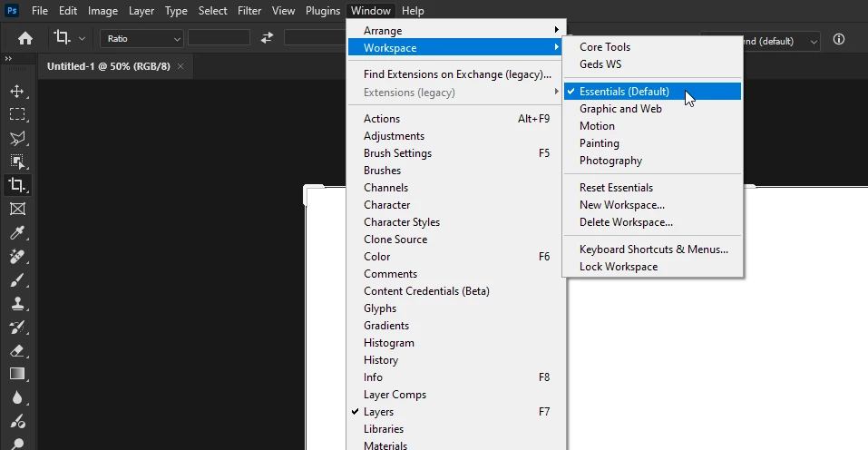Choose Delete Workspace...
This screenshot has width=868, height=450.
coord(652,222)
